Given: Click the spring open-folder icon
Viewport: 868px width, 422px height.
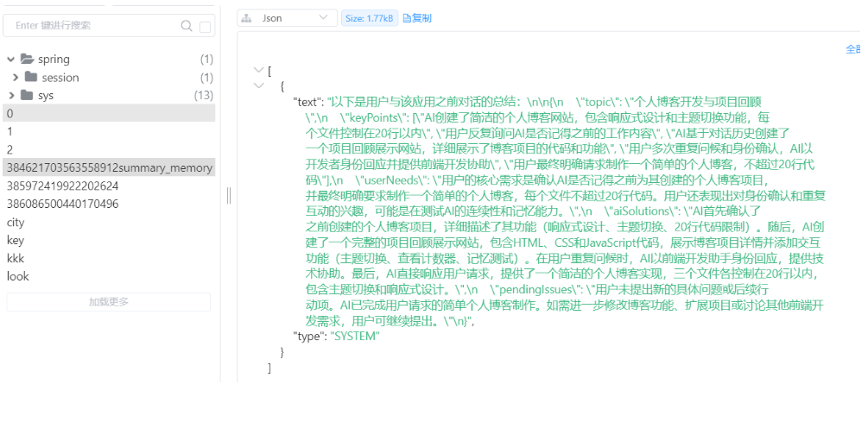Looking at the screenshot, I should click(x=27, y=59).
